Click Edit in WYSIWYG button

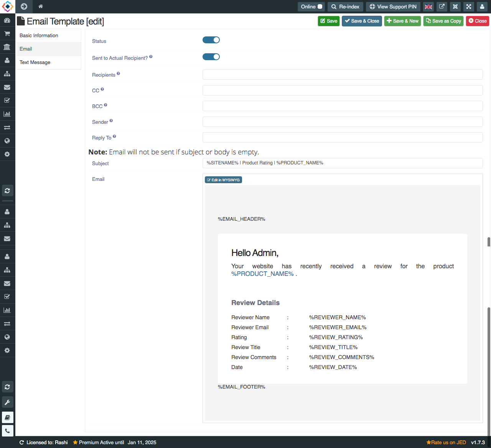[x=223, y=180]
